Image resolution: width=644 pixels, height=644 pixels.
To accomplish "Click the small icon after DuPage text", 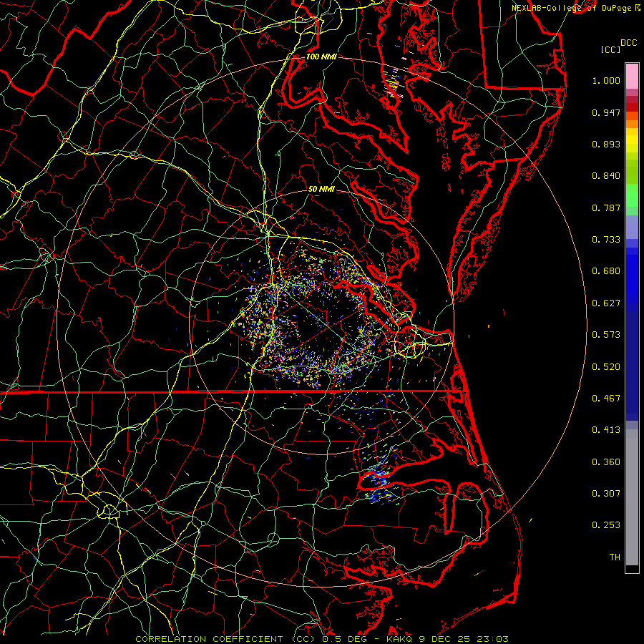I will (x=638, y=7).
